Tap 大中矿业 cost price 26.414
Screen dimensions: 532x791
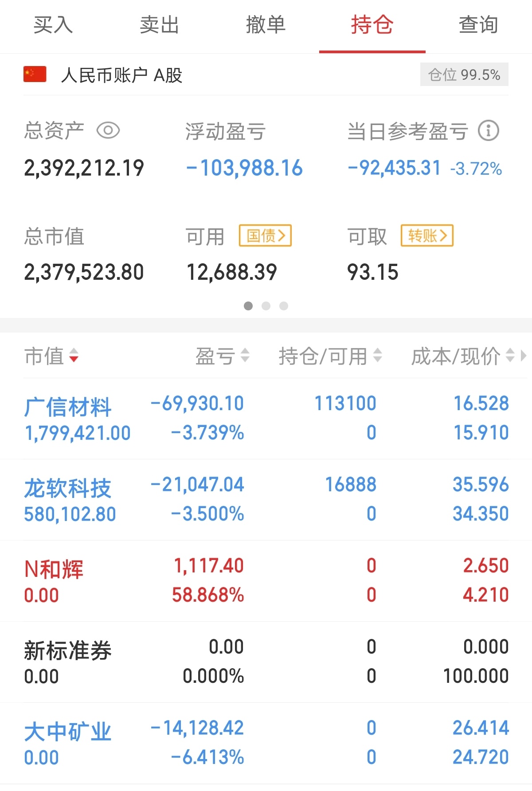[481, 728]
